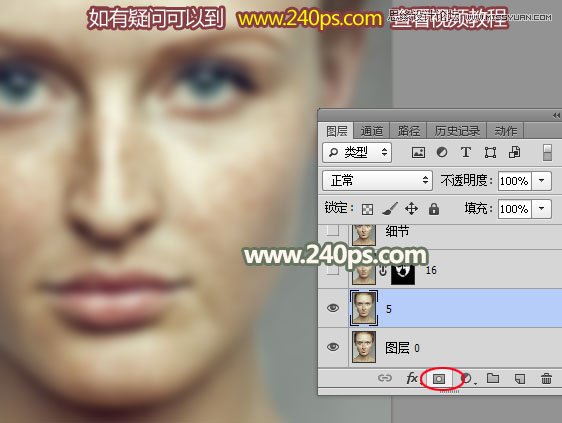Create a new group folder icon

click(x=493, y=378)
